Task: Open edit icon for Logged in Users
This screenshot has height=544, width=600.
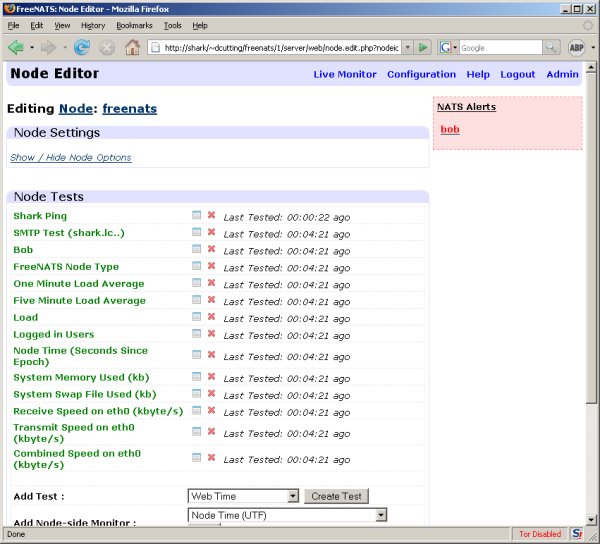Action: 196,333
